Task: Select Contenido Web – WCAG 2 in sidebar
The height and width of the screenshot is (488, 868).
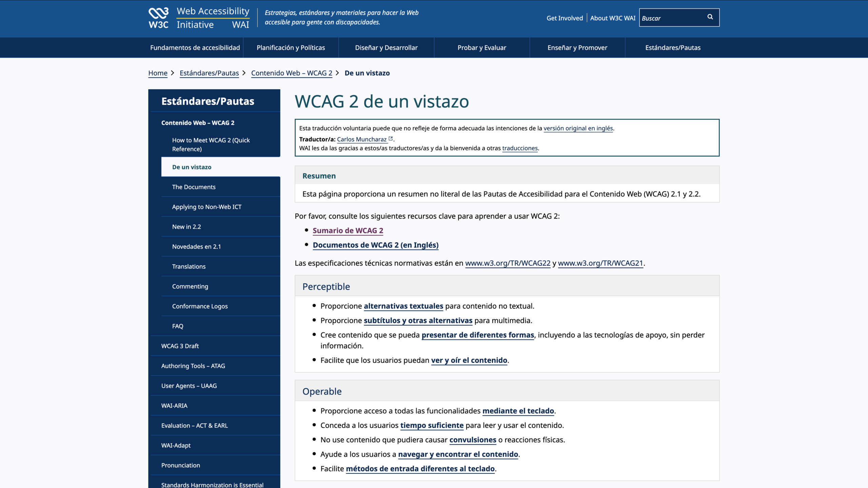Action: pos(198,123)
